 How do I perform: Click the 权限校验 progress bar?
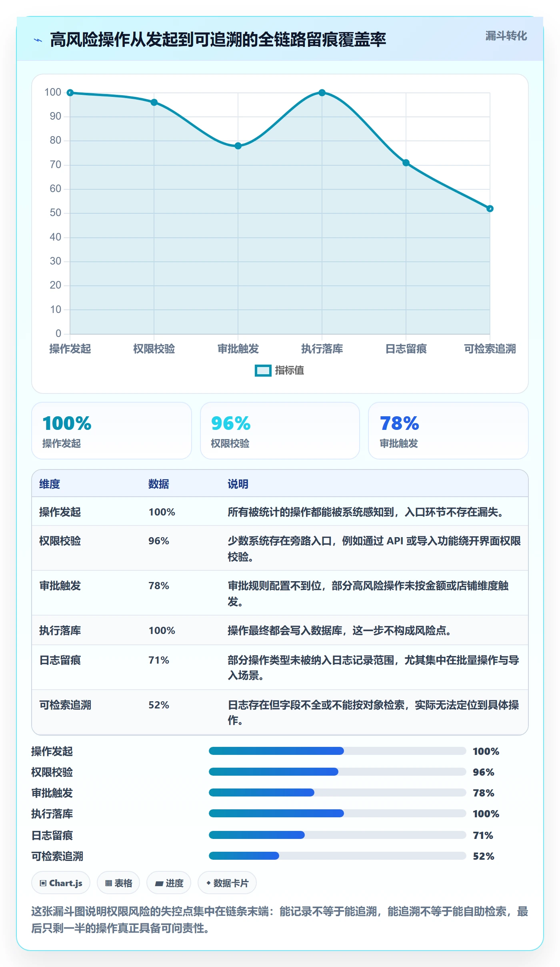click(337, 772)
